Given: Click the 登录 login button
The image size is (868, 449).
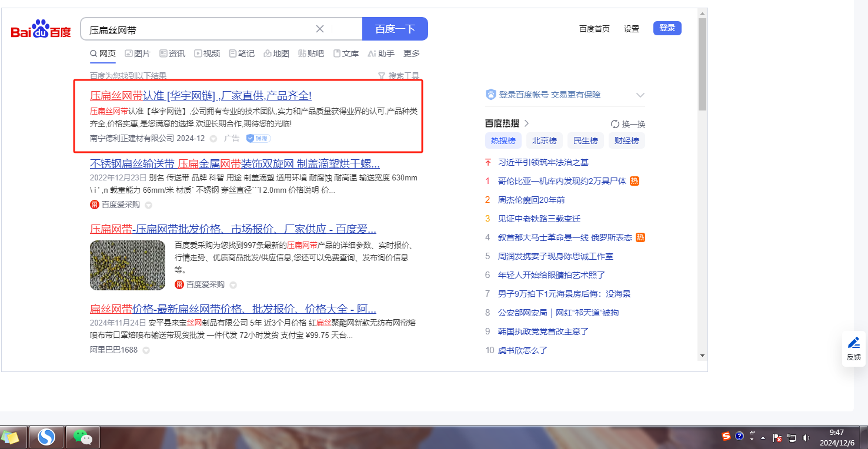Looking at the screenshot, I should pos(667,28).
